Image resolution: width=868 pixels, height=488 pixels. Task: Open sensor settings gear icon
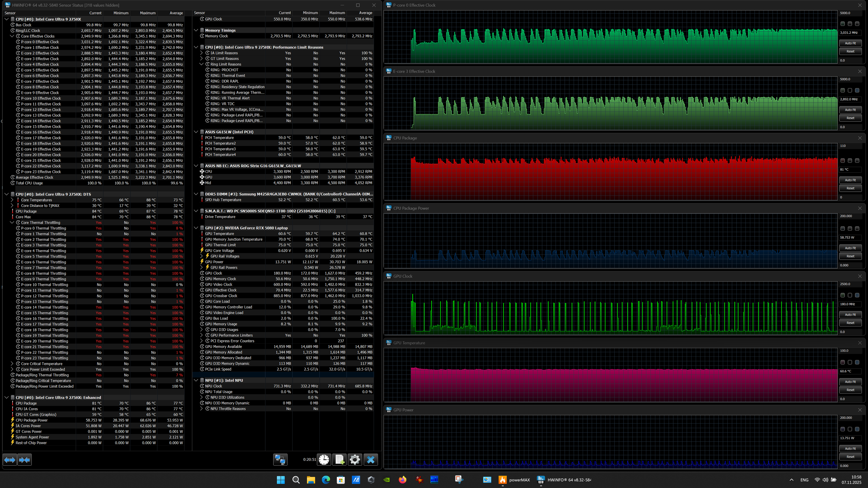[x=355, y=460]
